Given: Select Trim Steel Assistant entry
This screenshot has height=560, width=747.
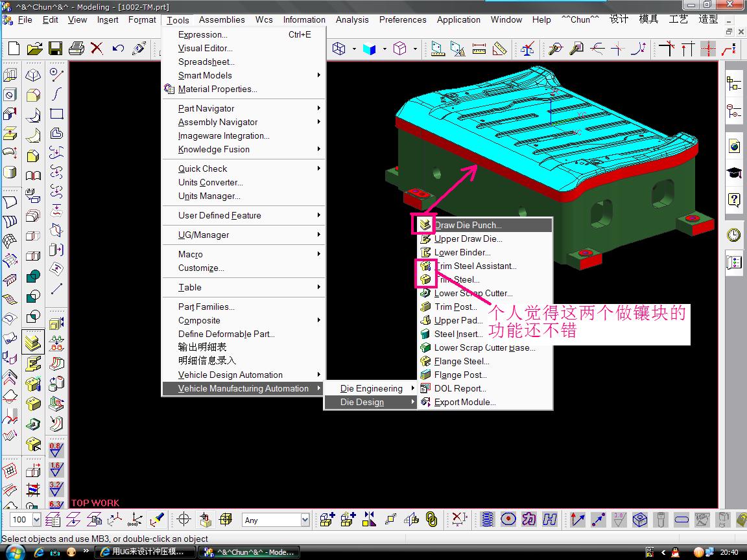Looking at the screenshot, I should click(x=485, y=266).
